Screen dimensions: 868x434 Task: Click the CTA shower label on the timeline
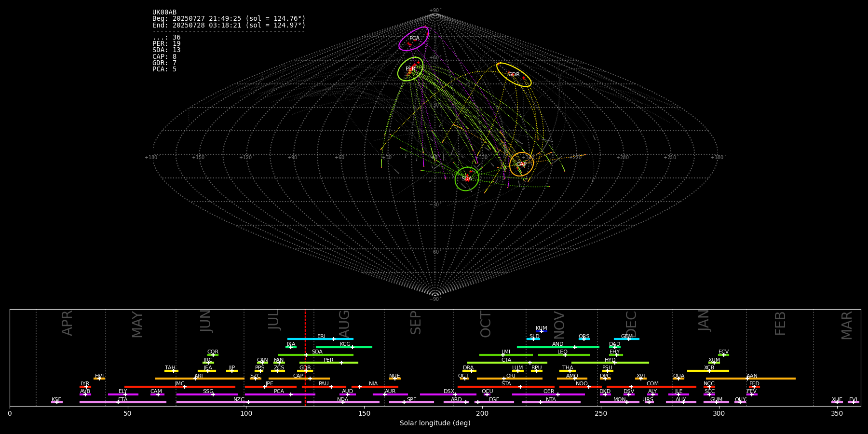(506, 360)
